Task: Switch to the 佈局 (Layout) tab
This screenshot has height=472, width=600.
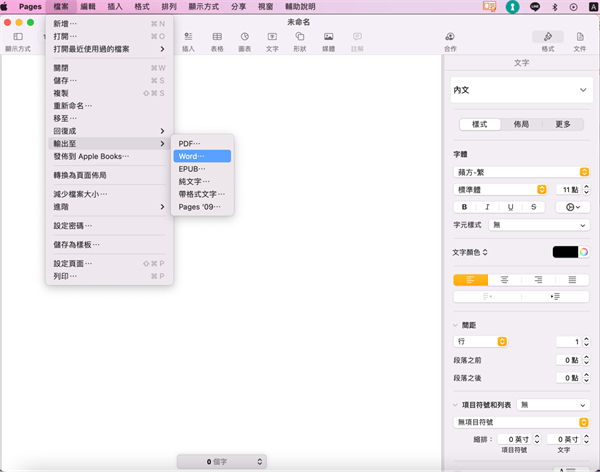Action: coord(521,125)
